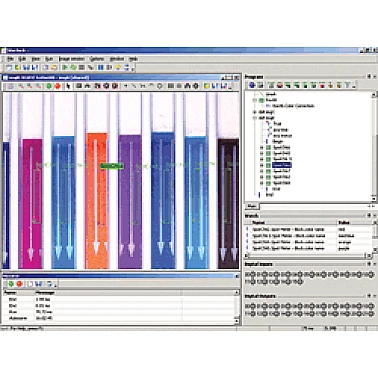Click the 'red' value in the Watch table
The width and height of the screenshot is (378, 378).
342,229
